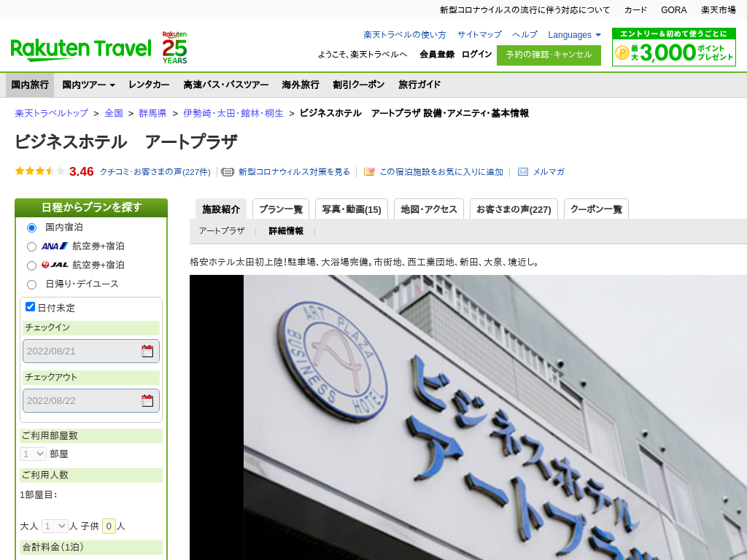Screen dimensions: 747x560
Task: Select the JAL 航空券+宿泊 radio button
Action: pyautogui.click(x=31, y=265)
